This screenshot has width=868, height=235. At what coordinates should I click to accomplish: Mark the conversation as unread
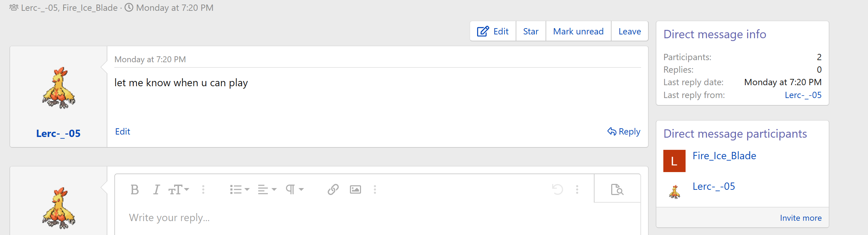[x=578, y=31]
